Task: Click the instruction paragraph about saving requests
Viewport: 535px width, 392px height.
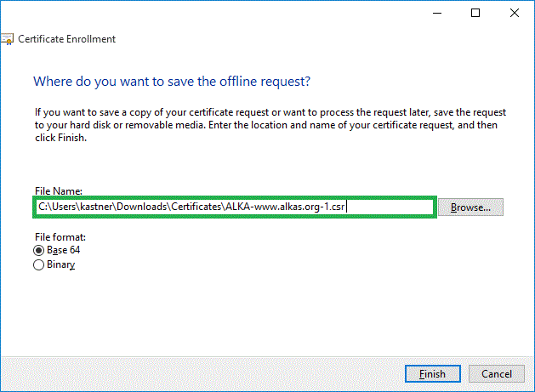Action: [x=265, y=124]
